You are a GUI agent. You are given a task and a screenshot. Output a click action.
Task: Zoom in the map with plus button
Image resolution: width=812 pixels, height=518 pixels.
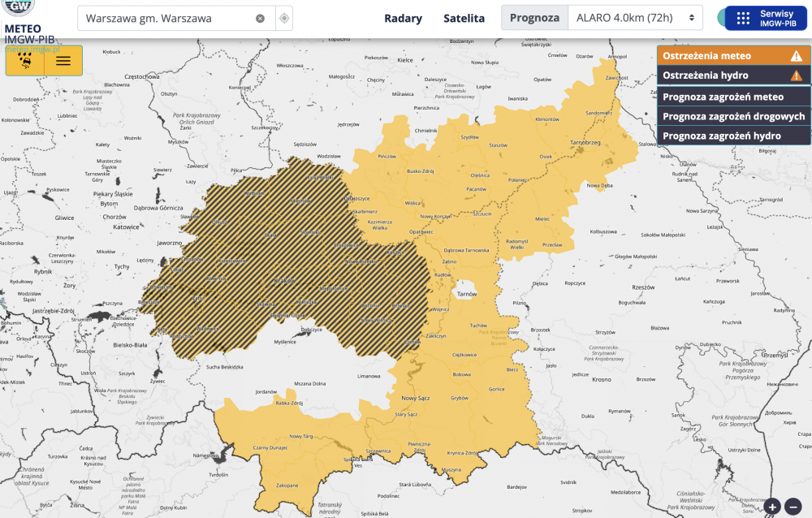click(x=772, y=507)
